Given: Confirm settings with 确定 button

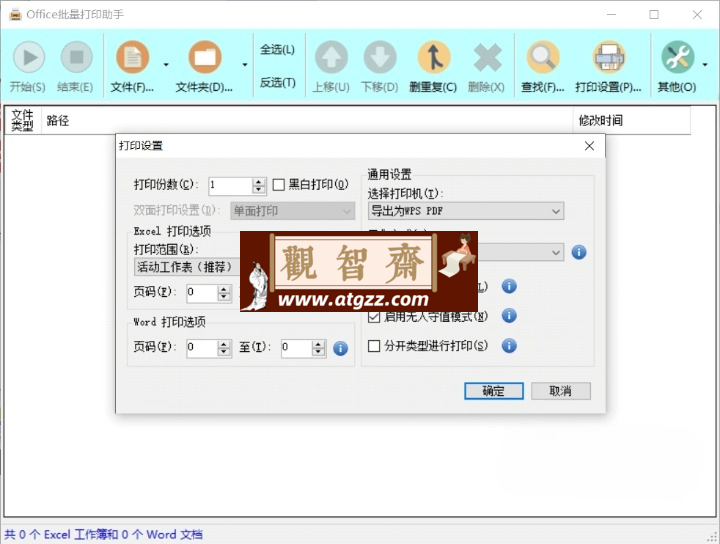Looking at the screenshot, I should (494, 391).
